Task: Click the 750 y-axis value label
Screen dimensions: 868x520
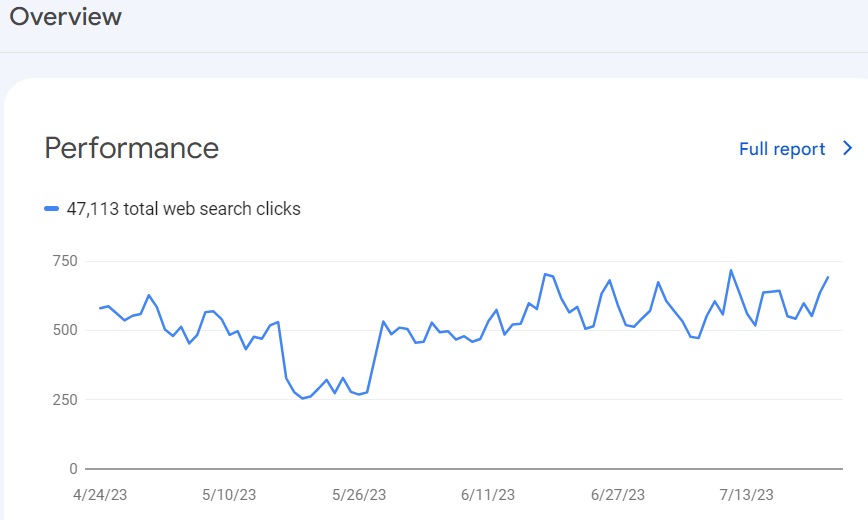Action: (65, 261)
